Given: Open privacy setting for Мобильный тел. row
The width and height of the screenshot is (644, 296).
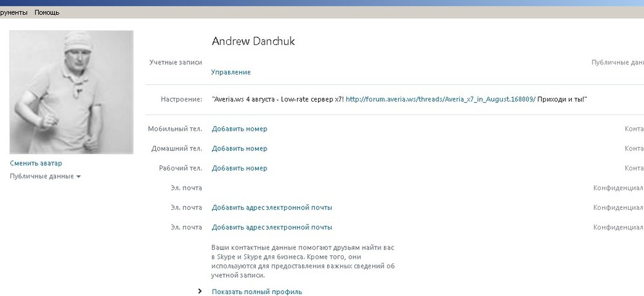Looking at the screenshot, I should click(x=634, y=129).
